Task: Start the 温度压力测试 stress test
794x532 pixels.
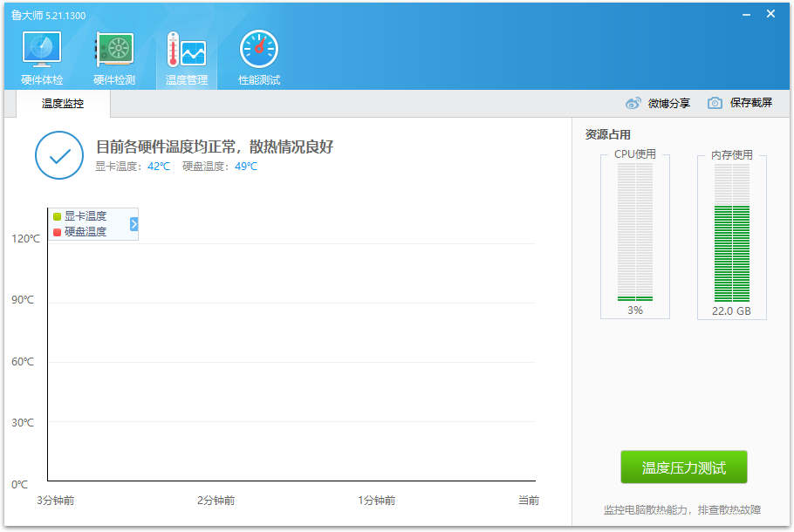Action: [x=683, y=467]
